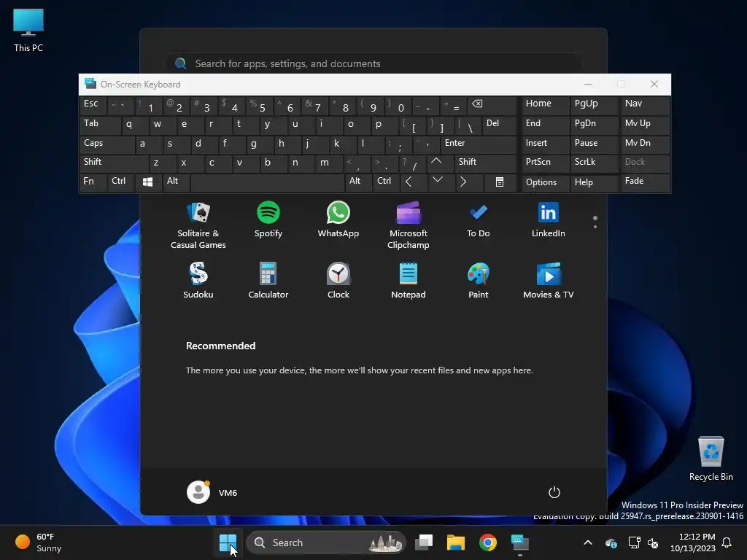The height and width of the screenshot is (560, 747).
Task: Open Task View from taskbar
Action: pyautogui.click(x=424, y=542)
